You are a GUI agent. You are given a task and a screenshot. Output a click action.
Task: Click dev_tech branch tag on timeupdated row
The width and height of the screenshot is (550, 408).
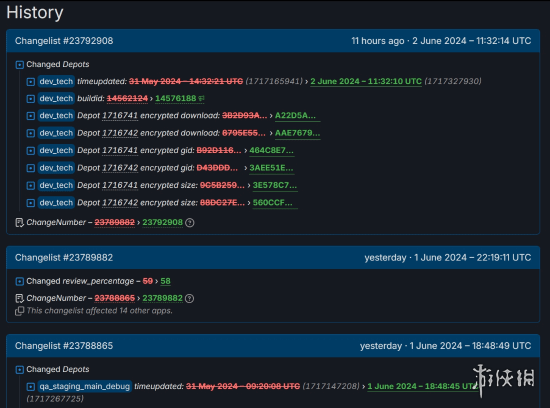(x=56, y=81)
